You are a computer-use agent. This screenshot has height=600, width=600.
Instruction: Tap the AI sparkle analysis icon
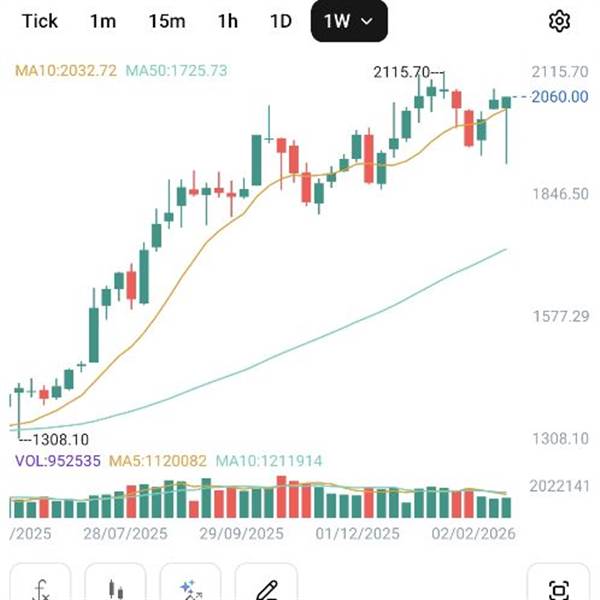click(191, 588)
